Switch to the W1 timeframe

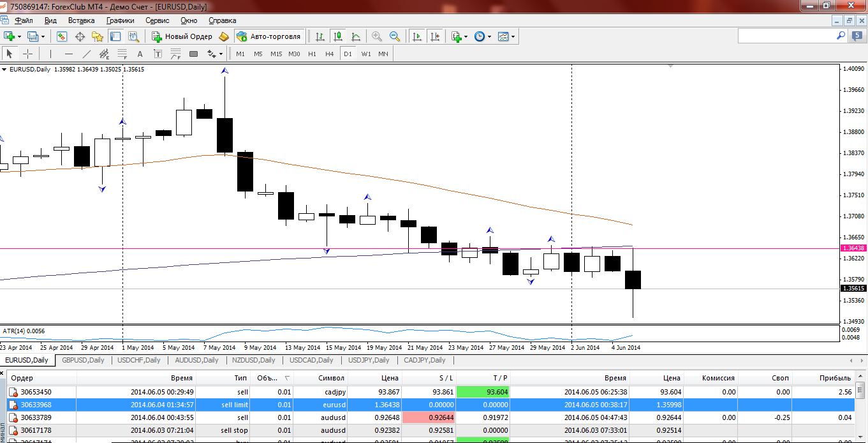(x=365, y=54)
